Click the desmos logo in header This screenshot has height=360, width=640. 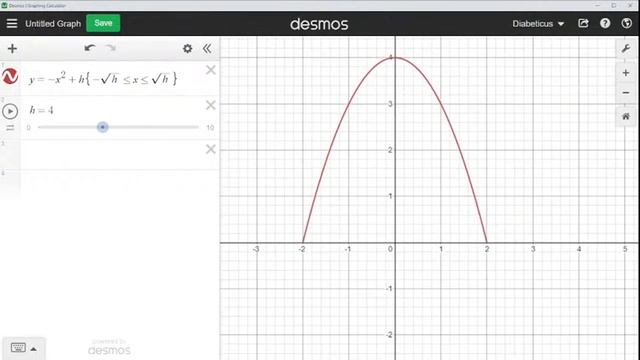point(319,24)
